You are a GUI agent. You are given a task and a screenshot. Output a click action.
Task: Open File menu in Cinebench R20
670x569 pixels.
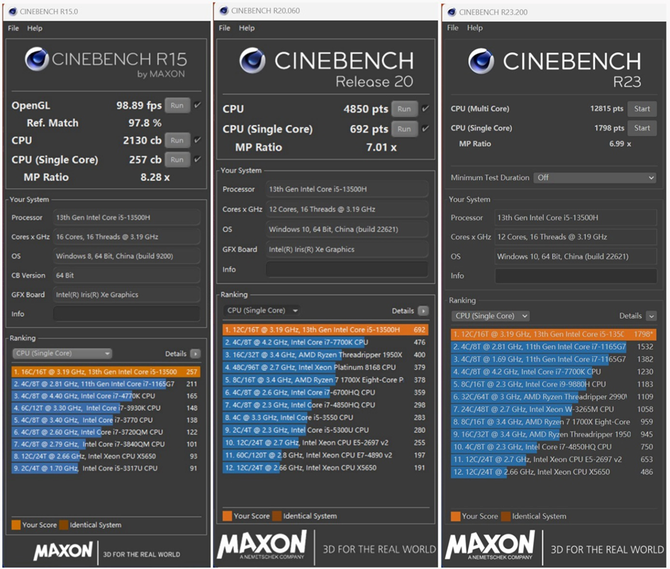pos(224,28)
